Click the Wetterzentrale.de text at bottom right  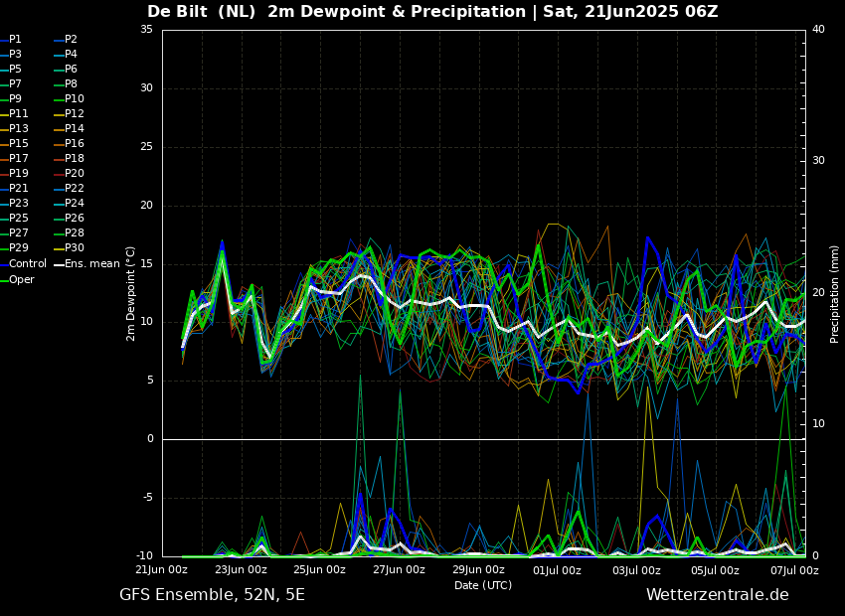pyautogui.click(x=717, y=595)
